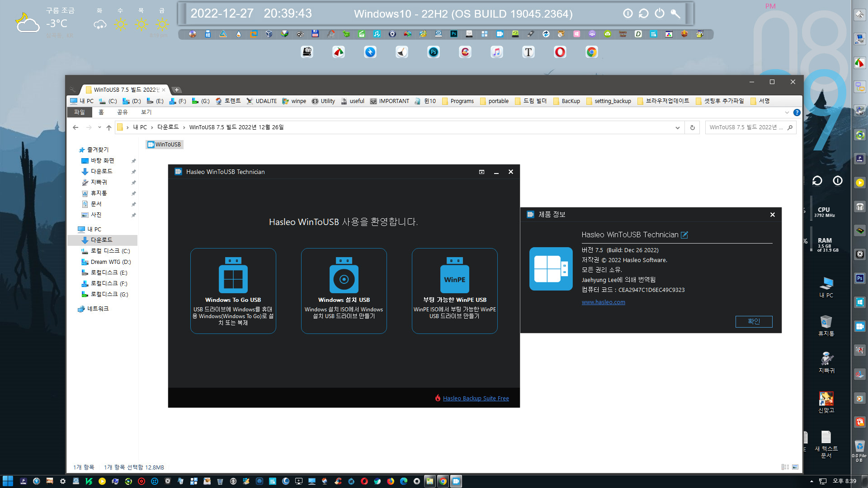Unpin 문서 from Quick access
Screen dimensions: 868x488
point(133,204)
